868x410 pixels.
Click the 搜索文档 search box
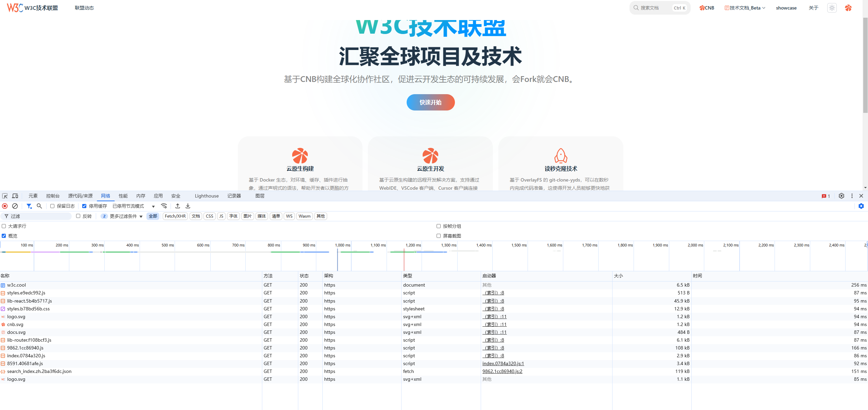pos(660,8)
